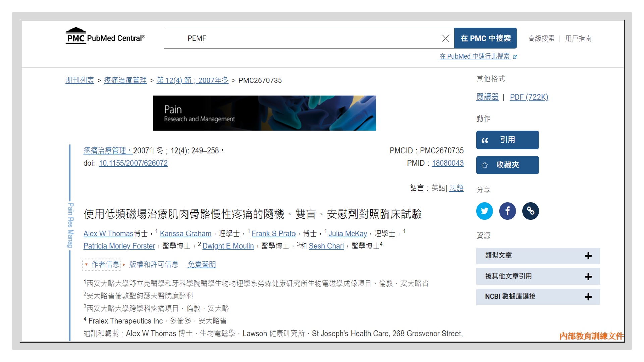Click the vertical Pain Res Manag label

coord(70,226)
